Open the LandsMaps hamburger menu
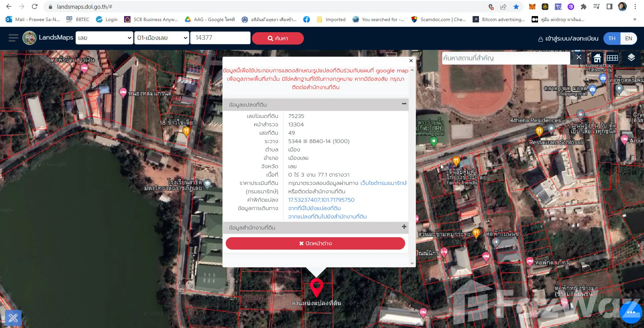 pos(13,38)
